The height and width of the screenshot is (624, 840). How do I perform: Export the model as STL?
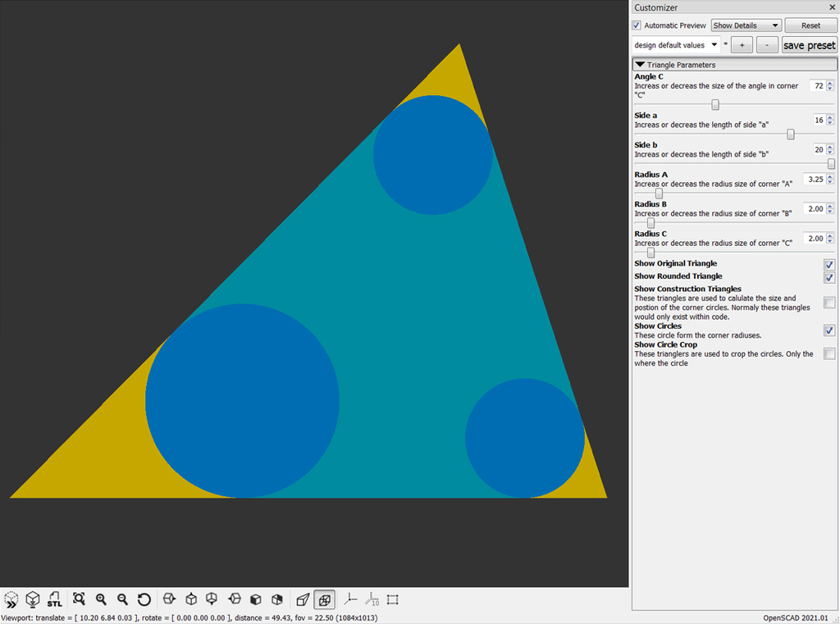[55, 599]
